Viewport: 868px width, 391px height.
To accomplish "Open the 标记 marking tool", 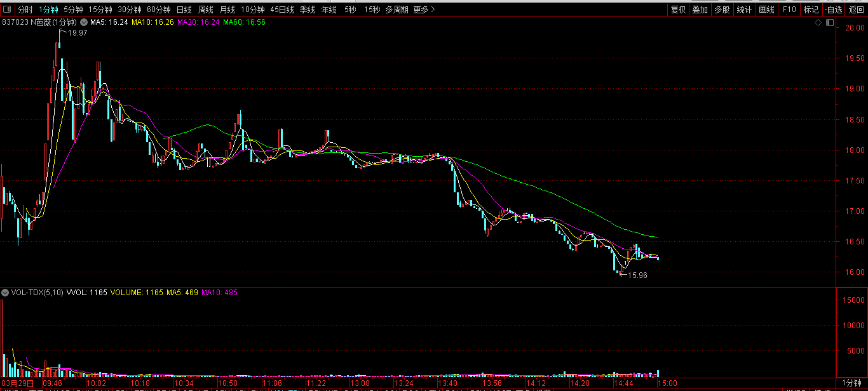I will pyautogui.click(x=811, y=10).
